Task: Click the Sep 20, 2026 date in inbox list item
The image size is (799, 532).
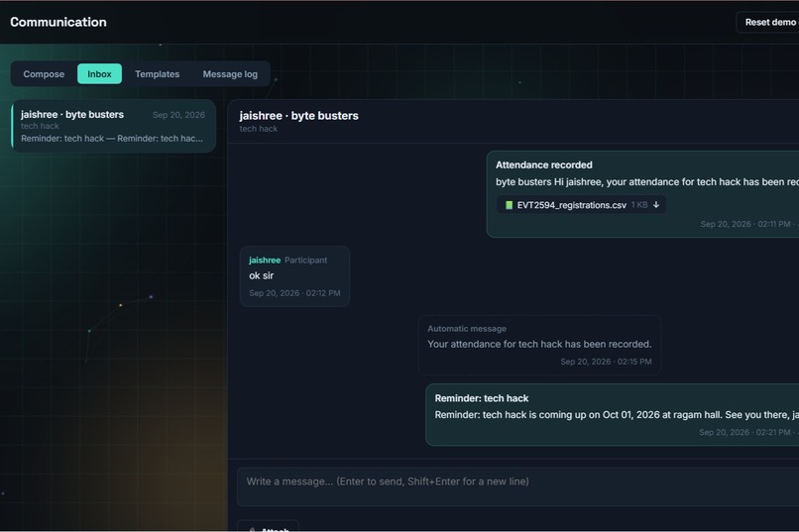Action: 178,115
